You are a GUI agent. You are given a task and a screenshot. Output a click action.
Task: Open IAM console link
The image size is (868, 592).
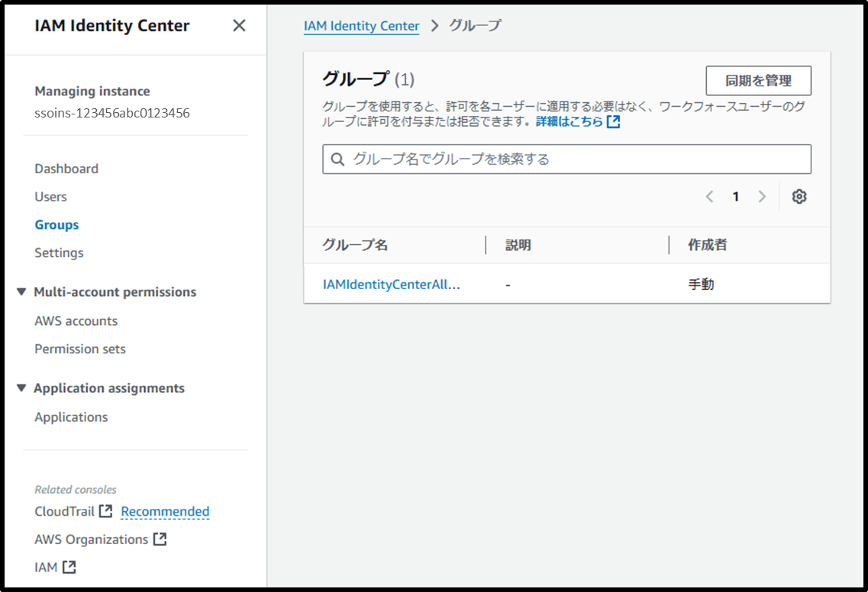[46, 567]
